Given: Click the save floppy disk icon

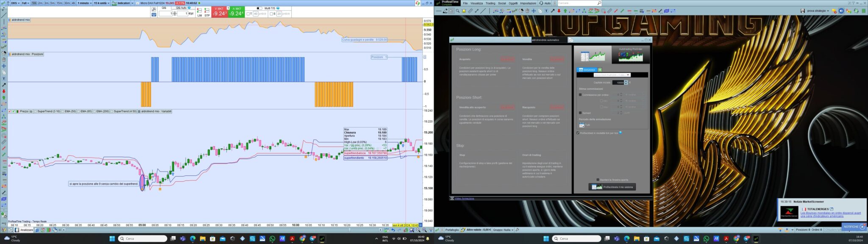Looking at the screenshot, I should click(803, 11).
